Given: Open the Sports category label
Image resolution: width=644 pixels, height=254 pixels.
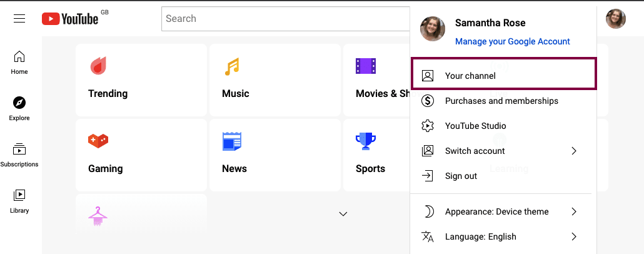Looking at the screenshot, I should pos(371,168).
